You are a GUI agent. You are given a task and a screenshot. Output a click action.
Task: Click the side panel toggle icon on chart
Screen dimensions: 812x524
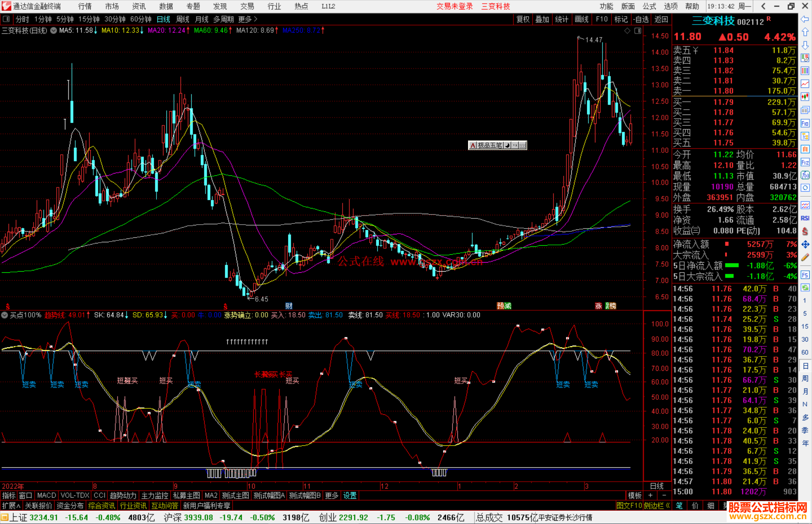(638, 31)
